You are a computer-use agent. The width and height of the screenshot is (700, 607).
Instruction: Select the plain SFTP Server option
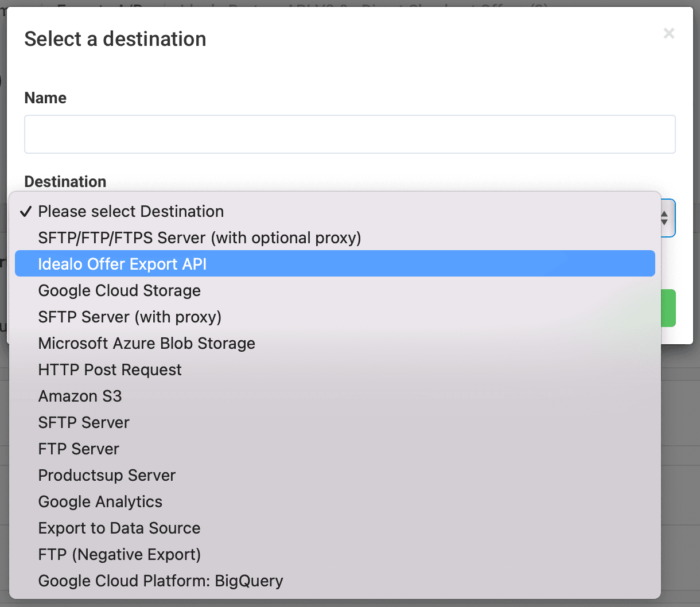click(x=84, y=423)
